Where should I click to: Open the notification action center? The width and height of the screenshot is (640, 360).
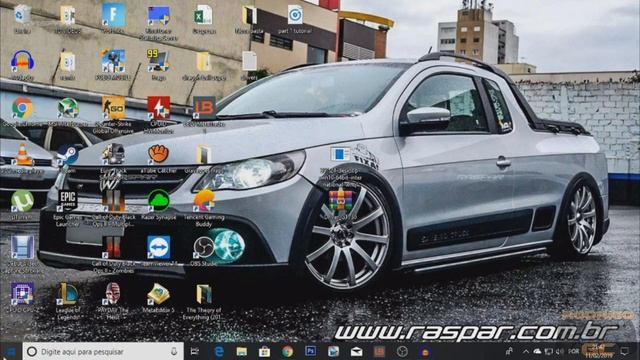624,351
